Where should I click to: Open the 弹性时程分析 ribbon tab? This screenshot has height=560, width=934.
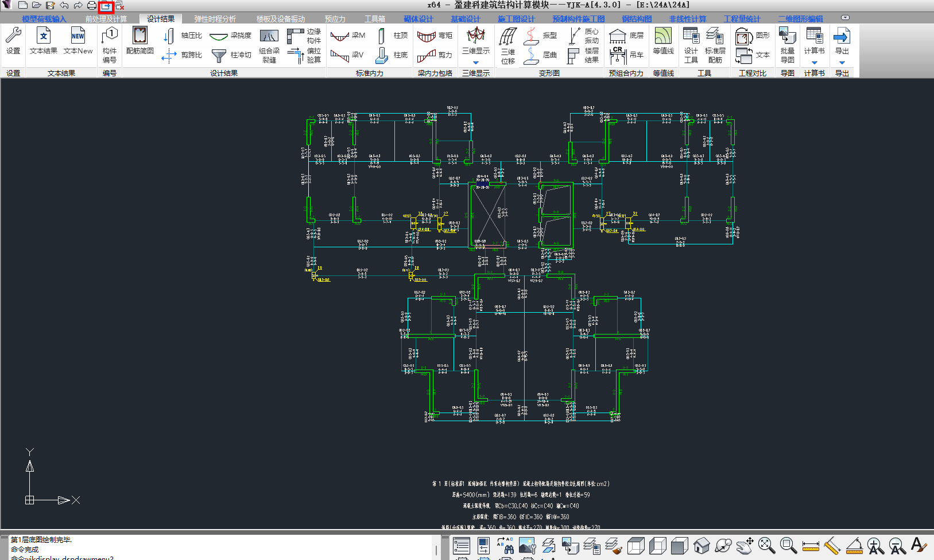(215, 19)
